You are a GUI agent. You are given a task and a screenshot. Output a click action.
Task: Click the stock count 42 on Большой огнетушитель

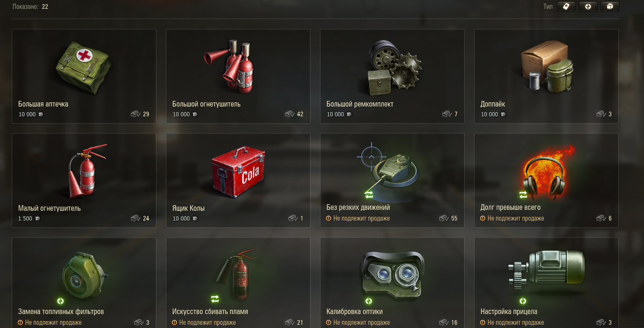point(300,114)
